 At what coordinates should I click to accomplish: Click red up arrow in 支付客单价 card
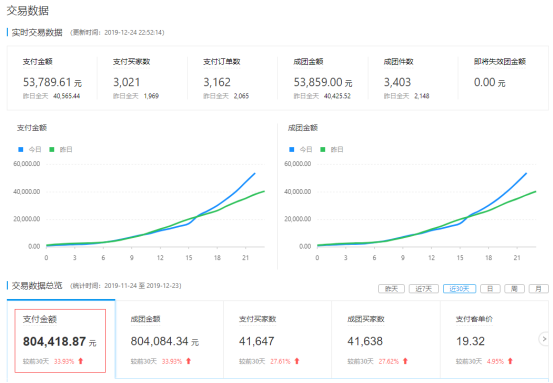click(x=510, y=361)
